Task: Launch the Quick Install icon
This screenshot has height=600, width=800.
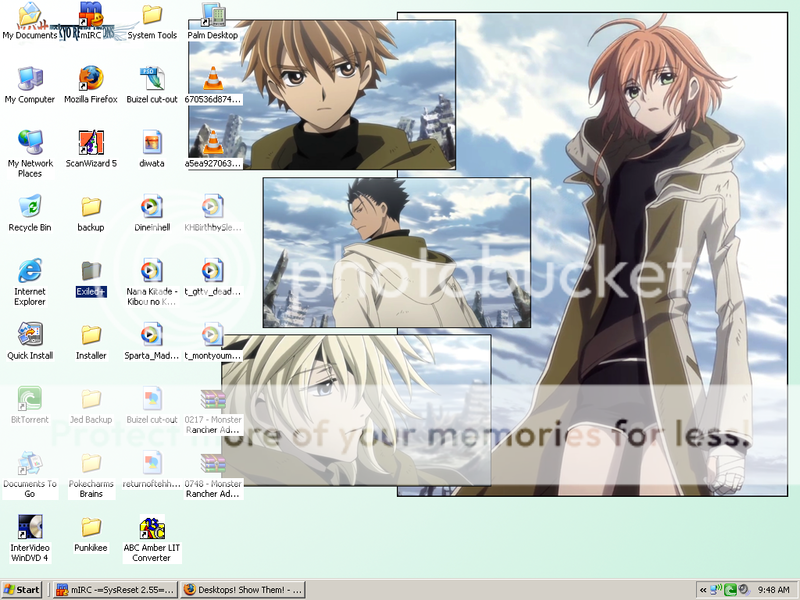Action: coord(30,341)
